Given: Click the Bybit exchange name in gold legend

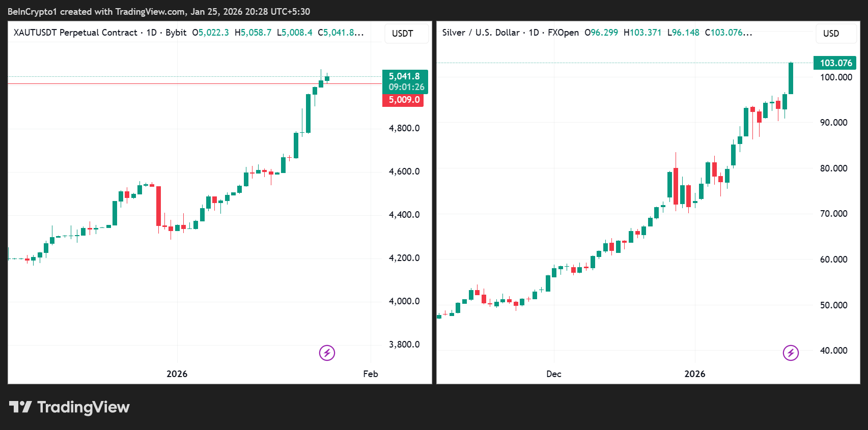Looking at the screenshot, I should pos(176,33).
